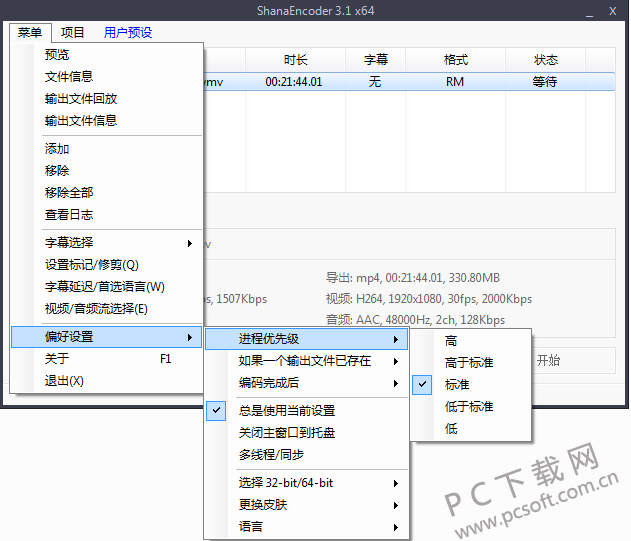Open the 菜单 menu tab
Image resolution: width=631 pixels, height=541 pixels.
30,32
